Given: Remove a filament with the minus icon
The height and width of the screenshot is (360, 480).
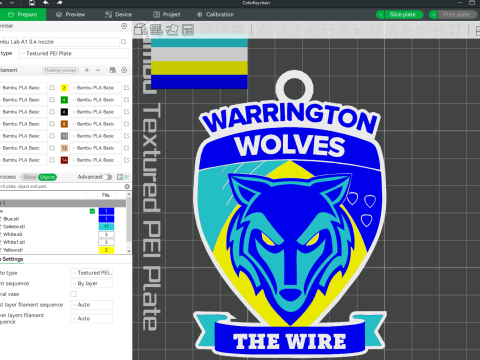Looking at the screenshot, I should [x=98, y=70].
